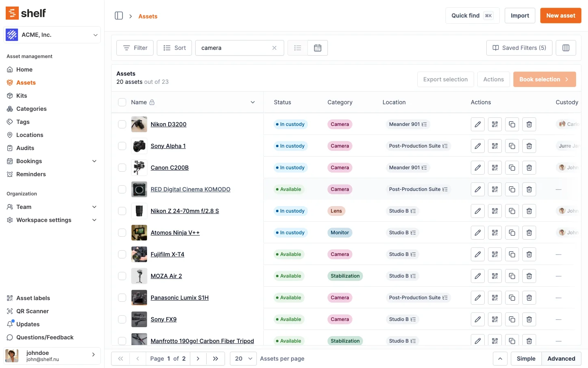This screenshot has height=368, width=588.
Task: Change the 20 assets per page dropdown
Action: pyautogui.click(x=243, y=359)
